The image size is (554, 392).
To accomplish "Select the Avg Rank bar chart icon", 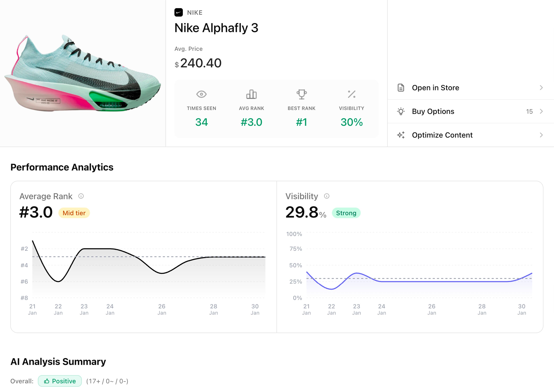I will click(251, 94).
